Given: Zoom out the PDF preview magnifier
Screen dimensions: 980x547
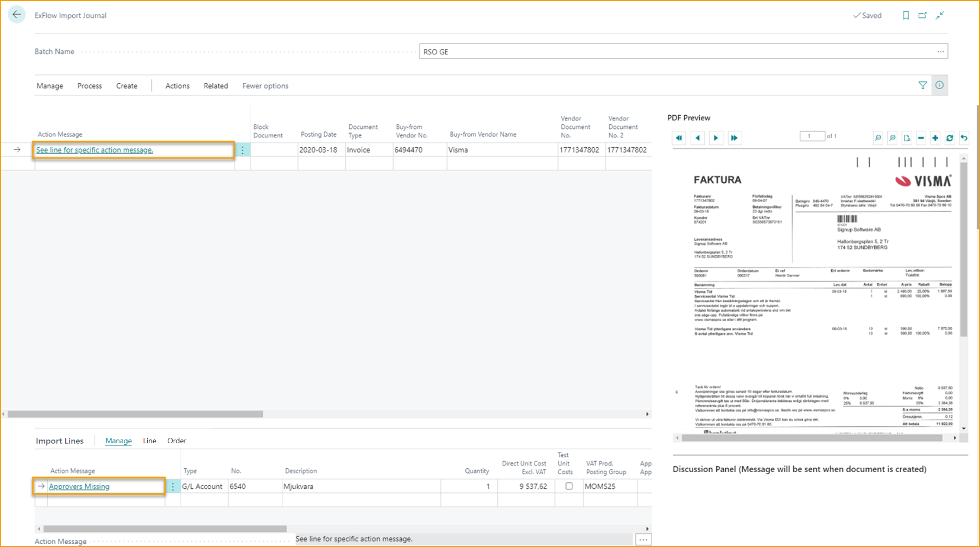Looking at the screenshot, I should click(878, 138).
